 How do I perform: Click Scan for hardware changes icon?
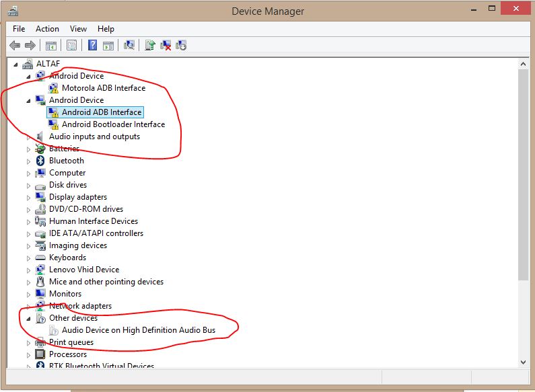coord(129,45)
